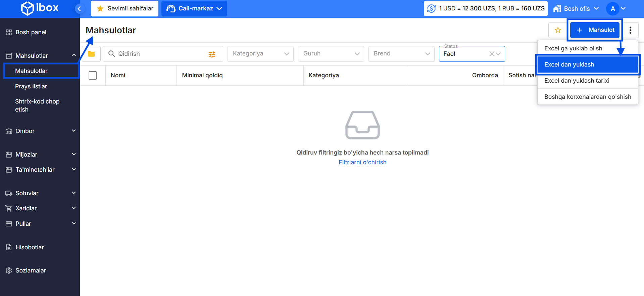Open the Kategoriya filter dropdown
644x296 pixels.
(260, 54)
